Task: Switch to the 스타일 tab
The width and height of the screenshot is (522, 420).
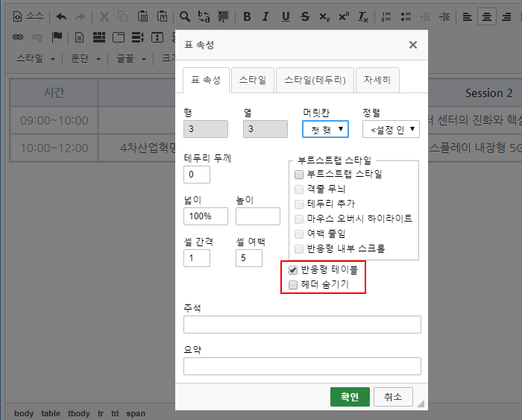Action: click(253, 80)
